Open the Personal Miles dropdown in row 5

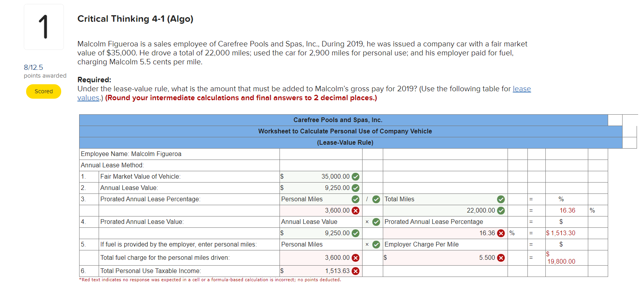(321, 245)
